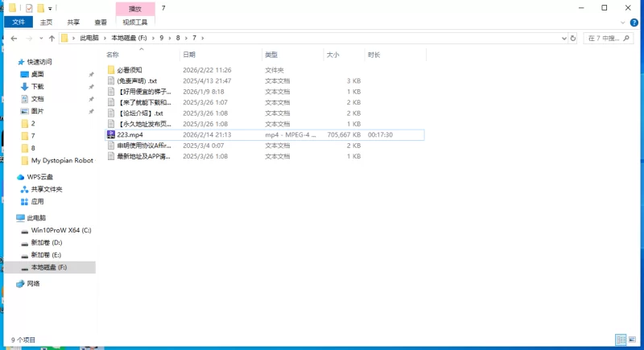Switch to details view layout

[621, 340]
